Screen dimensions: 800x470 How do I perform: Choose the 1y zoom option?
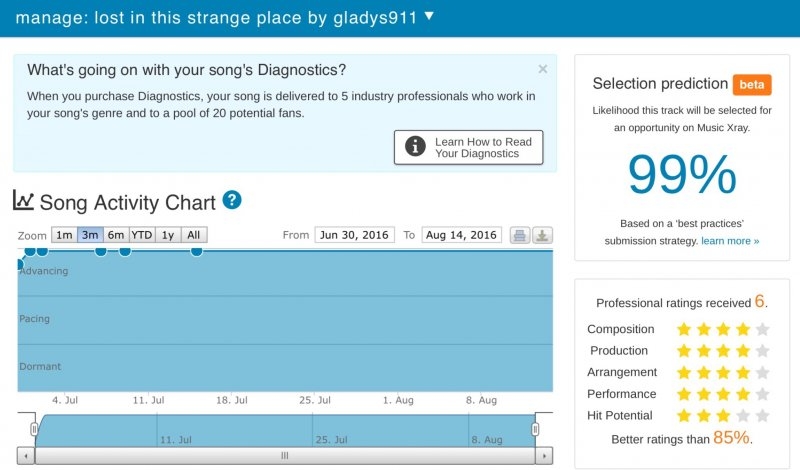168,235
